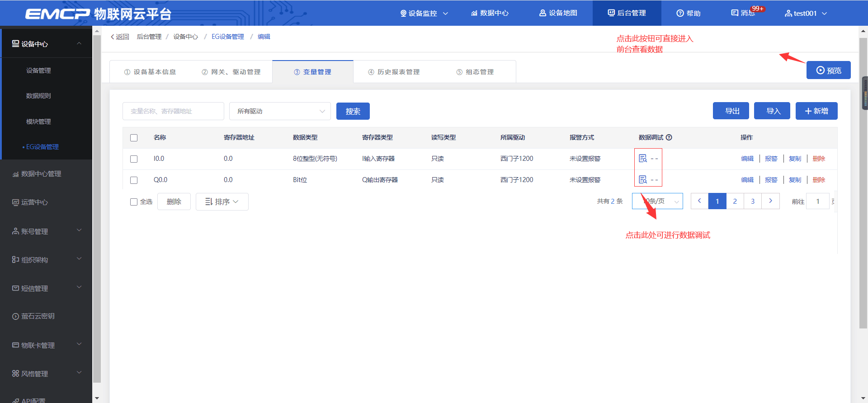Image resolution: width=868 pixels, height=403 pixels.
Task: Check the checkbox for row Q0.0
Action: [134, 180]
